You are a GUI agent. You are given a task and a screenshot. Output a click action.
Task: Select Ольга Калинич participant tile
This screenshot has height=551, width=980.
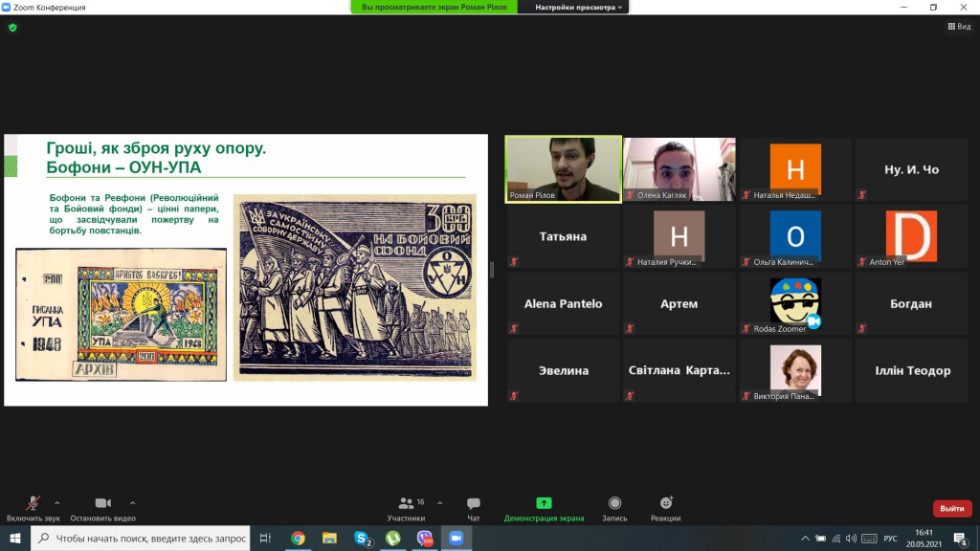pos(795,236)
